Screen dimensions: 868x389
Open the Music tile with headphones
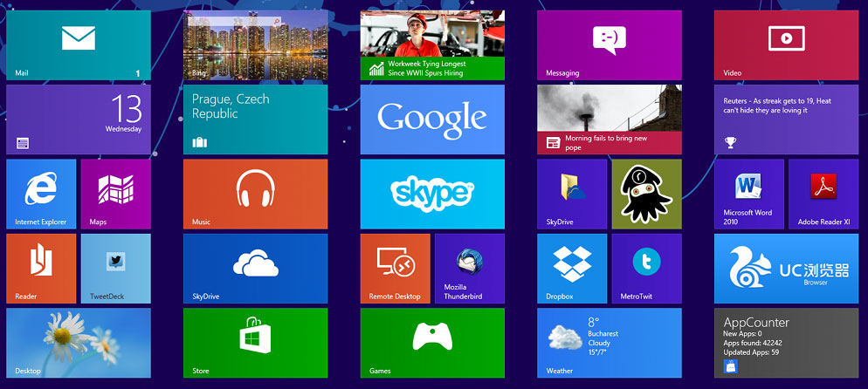point(255,194)
